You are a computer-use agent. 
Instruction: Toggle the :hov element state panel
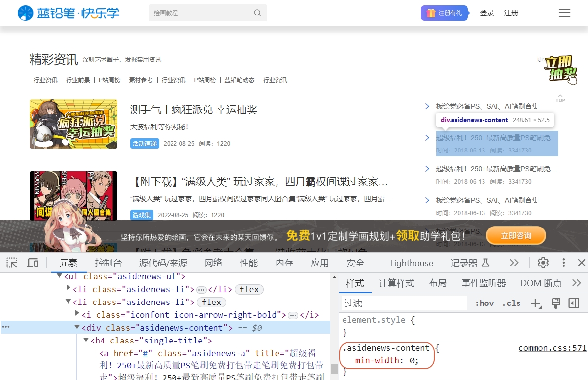click(484, 303)
